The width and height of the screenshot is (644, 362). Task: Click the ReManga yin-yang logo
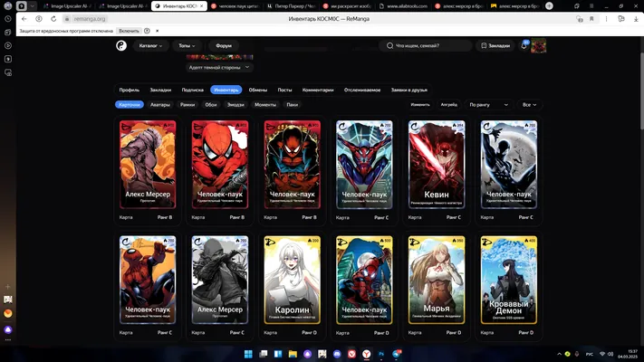click(121, 45)
